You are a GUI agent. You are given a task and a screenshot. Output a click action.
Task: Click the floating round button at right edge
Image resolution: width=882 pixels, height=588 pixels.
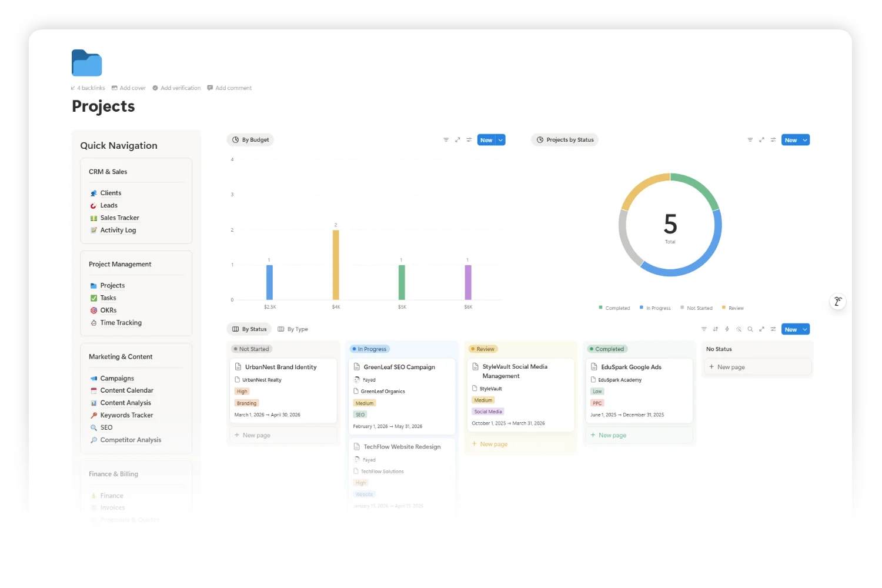click(838, 302)
